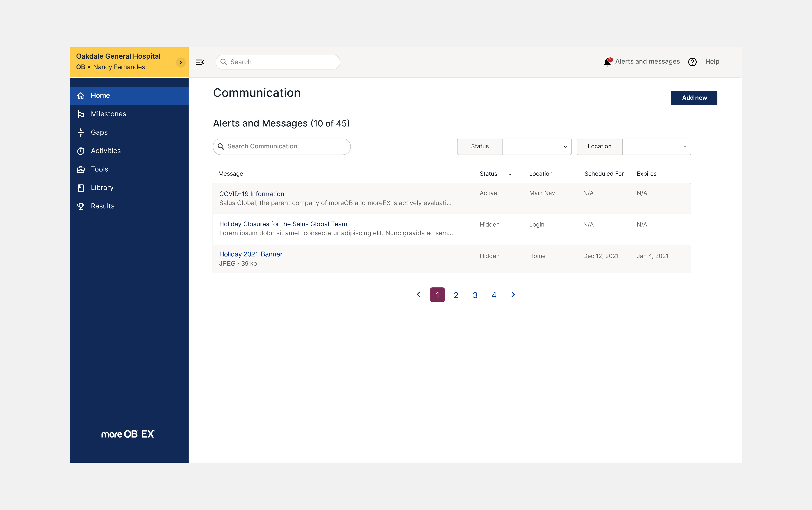Open the Status filter dropdown
The image size is (812, 510).
537,147
